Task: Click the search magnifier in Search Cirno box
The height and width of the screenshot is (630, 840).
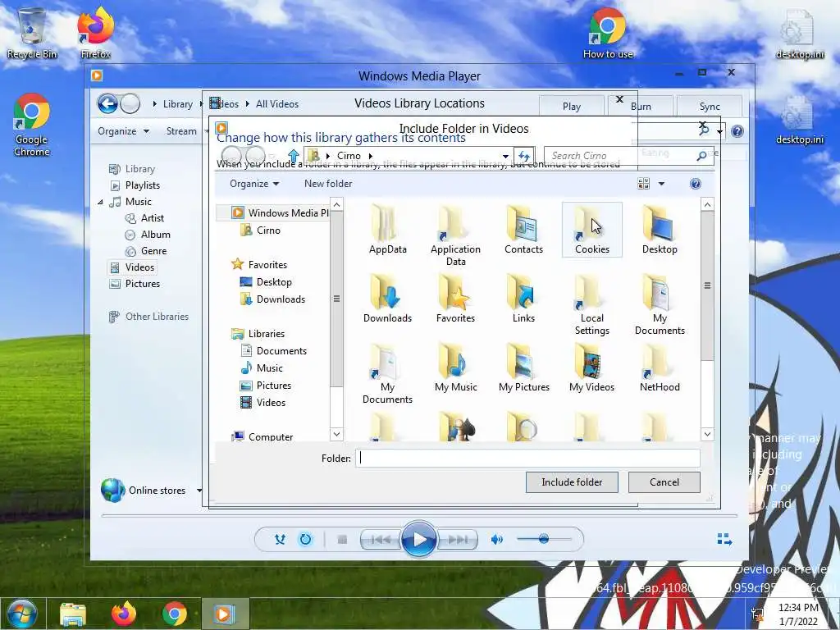Action: [701, 156]
